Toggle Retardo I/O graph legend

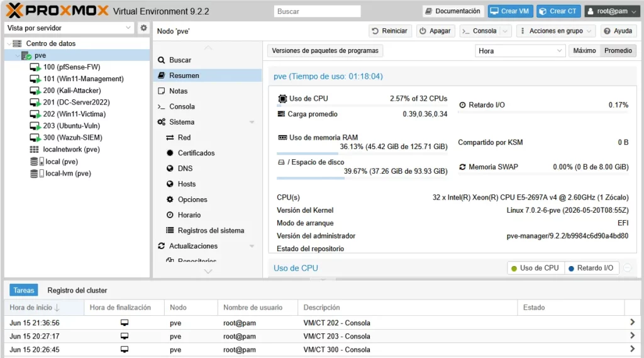click(591, 269)
